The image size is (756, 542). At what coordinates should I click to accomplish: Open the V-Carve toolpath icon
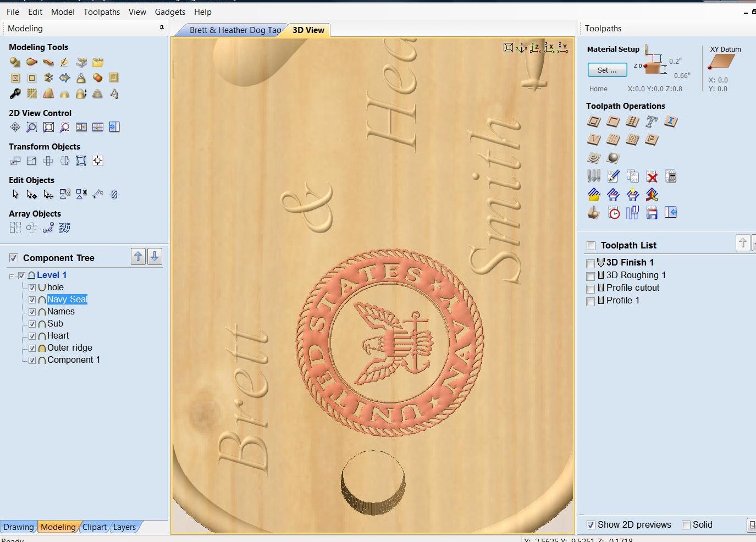coord(594,140)
